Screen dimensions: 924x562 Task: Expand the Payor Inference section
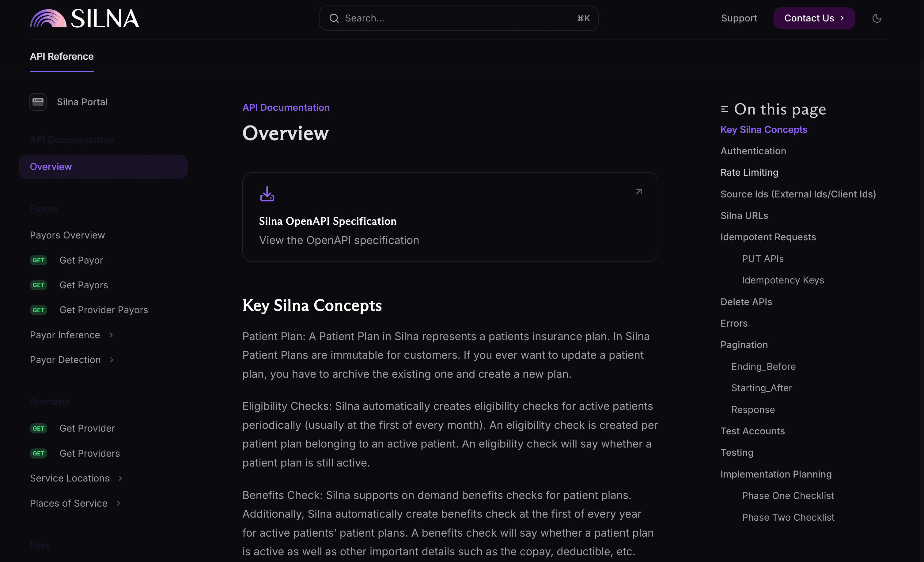pyautogui.click(x=111, y=335)
